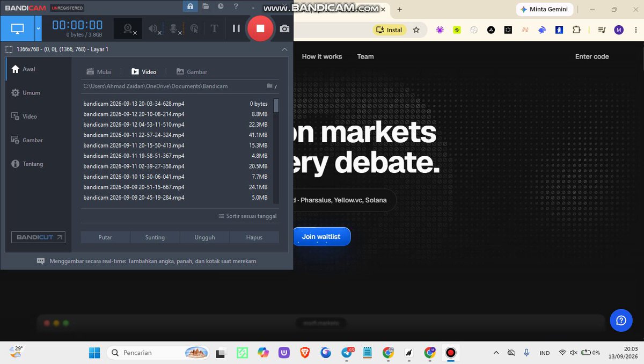The height and width of the screenshot is (364, 644).
Task: Take a screenshot with camera icon
Action: coord(284,28)
